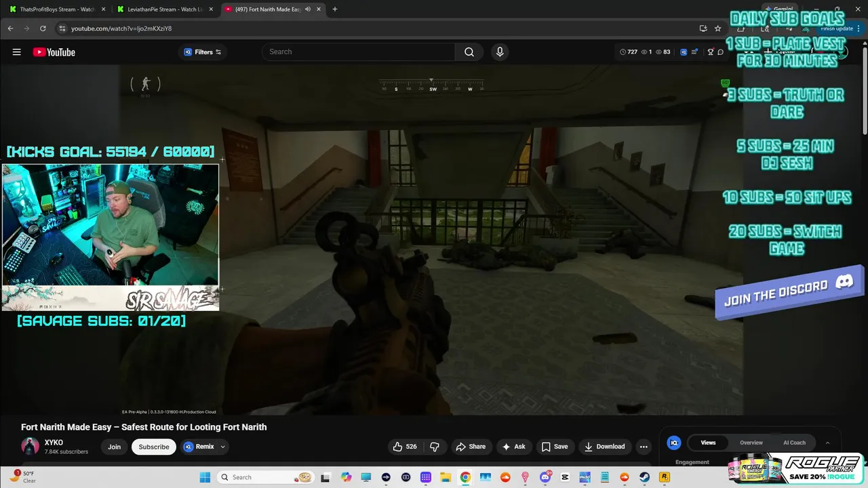Screen dimensions: 868x488
Task: Open the vidIQ blue logo icon in top bar
Action: coord(684,52)
